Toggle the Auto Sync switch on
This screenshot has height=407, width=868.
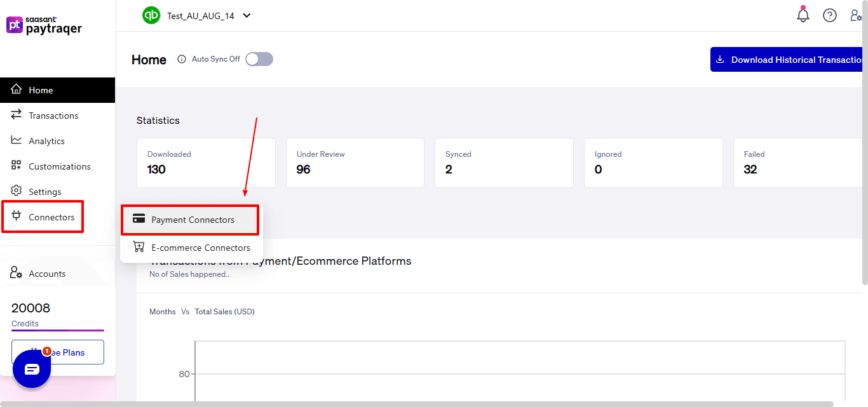pos(259,59)
